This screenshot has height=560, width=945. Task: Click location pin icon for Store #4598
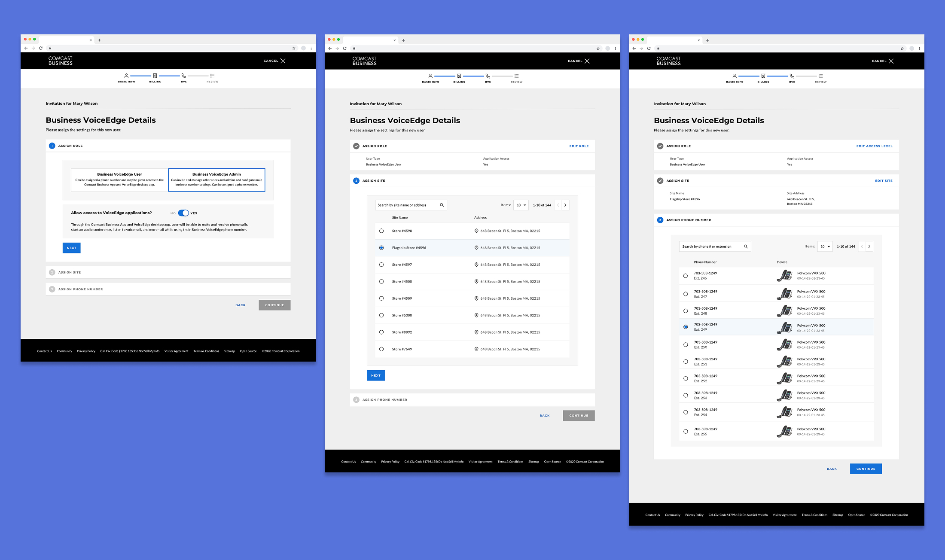pyautogui.click(x=476, y=231)
